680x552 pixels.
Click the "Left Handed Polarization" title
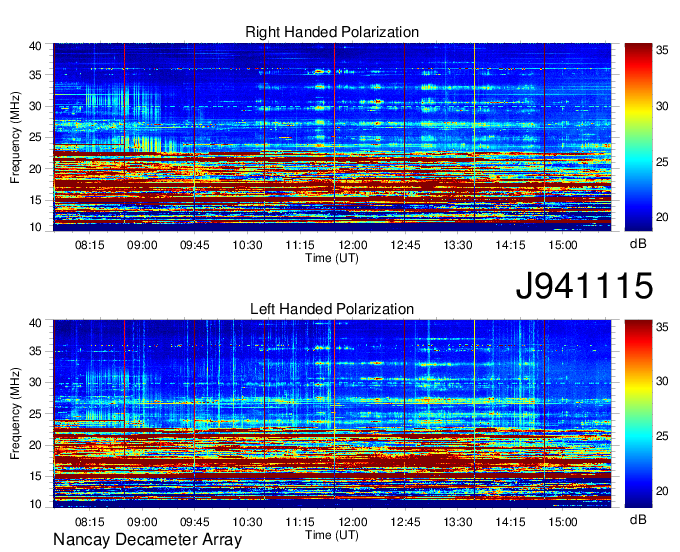[332, 309]
